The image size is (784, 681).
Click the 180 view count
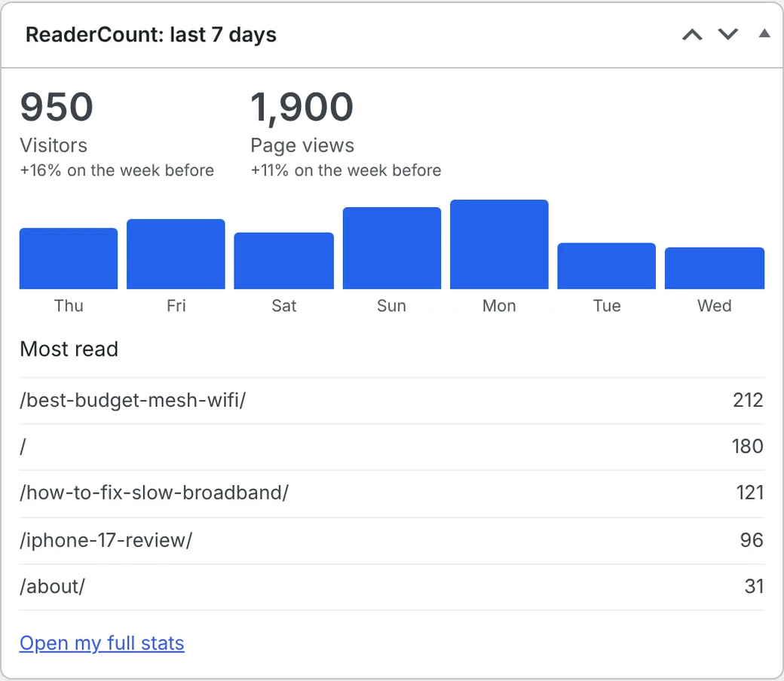[x=748, y=446]
